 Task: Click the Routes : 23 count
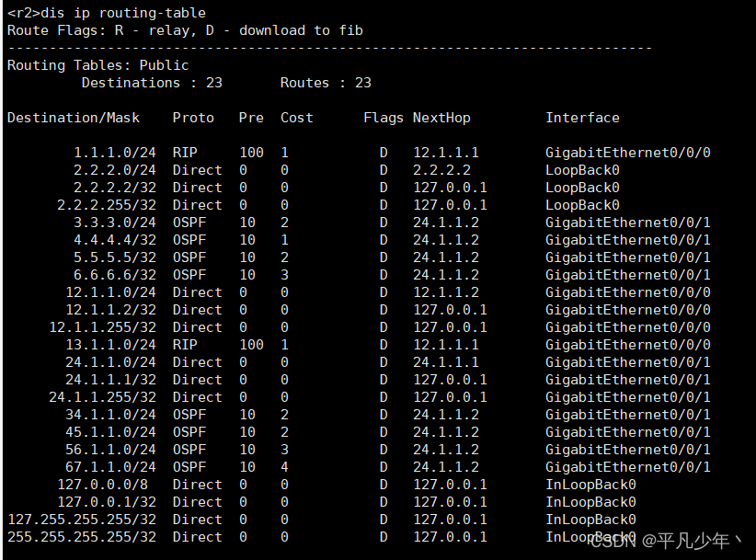(x=326, y=83)
